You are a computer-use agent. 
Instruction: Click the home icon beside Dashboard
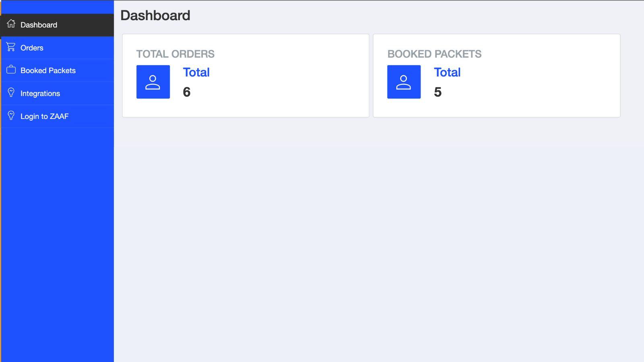10,25
